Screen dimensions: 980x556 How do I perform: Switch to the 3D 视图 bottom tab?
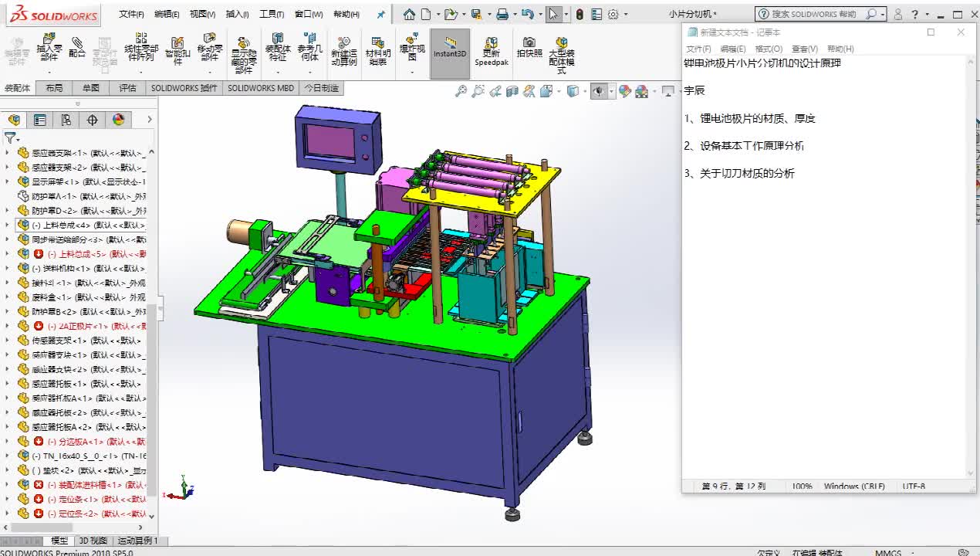(93, 541)
